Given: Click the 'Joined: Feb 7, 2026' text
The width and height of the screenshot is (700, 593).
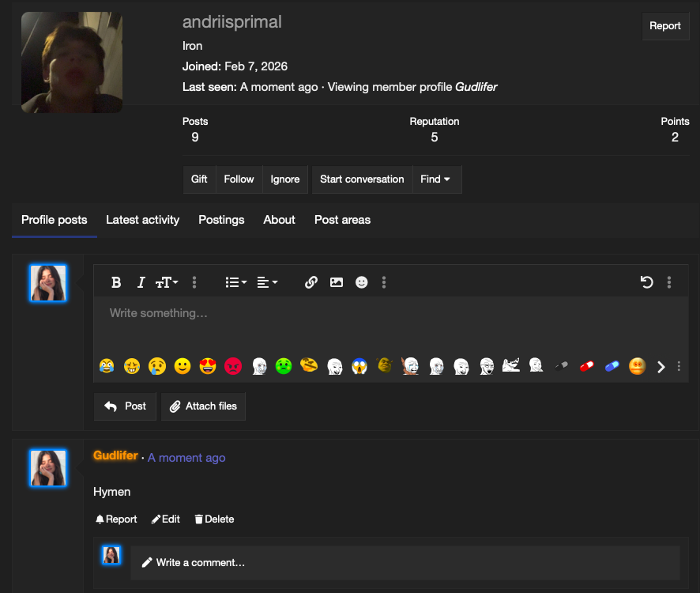Looking at the screenshot, I should [235, 66].
